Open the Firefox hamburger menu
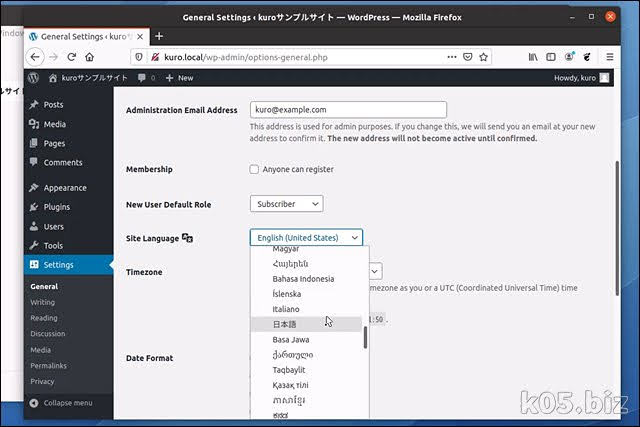Screen dimensions: 640x427 pyautogui.click(x=610, y=57)
